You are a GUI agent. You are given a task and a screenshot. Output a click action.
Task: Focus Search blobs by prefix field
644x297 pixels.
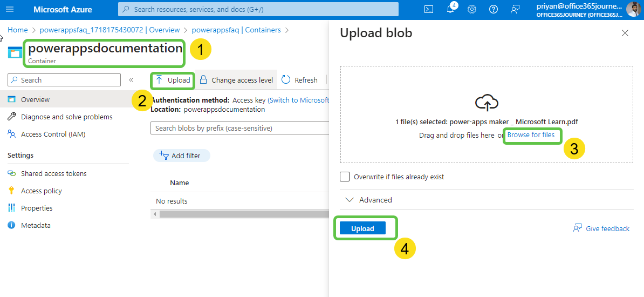tap(240, 128)
